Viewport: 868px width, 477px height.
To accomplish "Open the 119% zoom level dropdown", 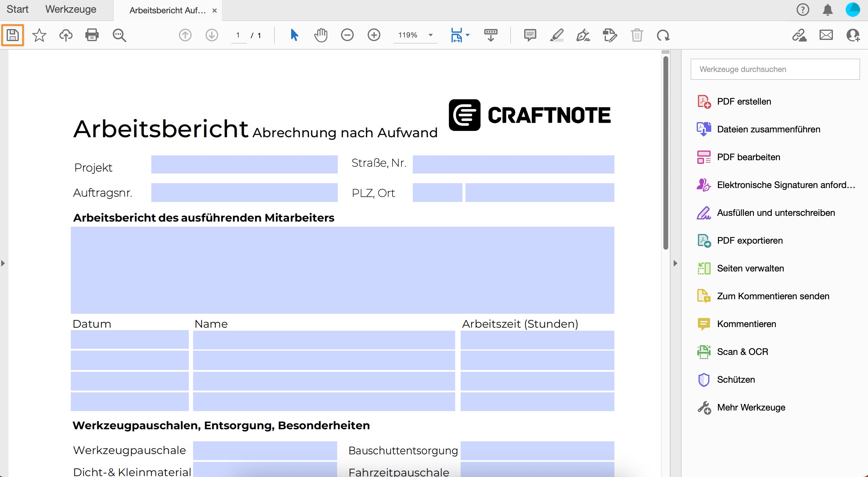I will [430, 35].
